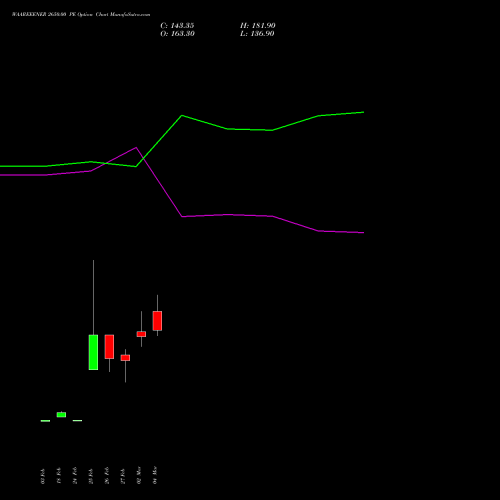Select the red candle for 26 Feb
The height and width of the screenshot is (500, 500).
click(x=109, y=347)
